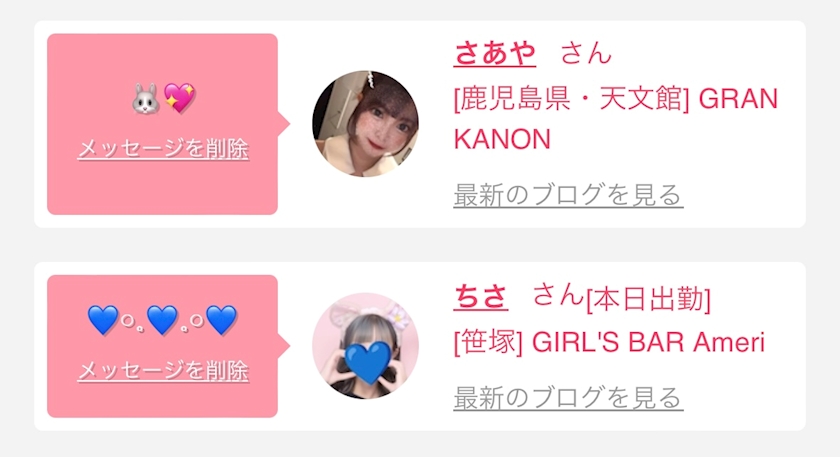Click the 本日出勤 status label

point(649,299)
